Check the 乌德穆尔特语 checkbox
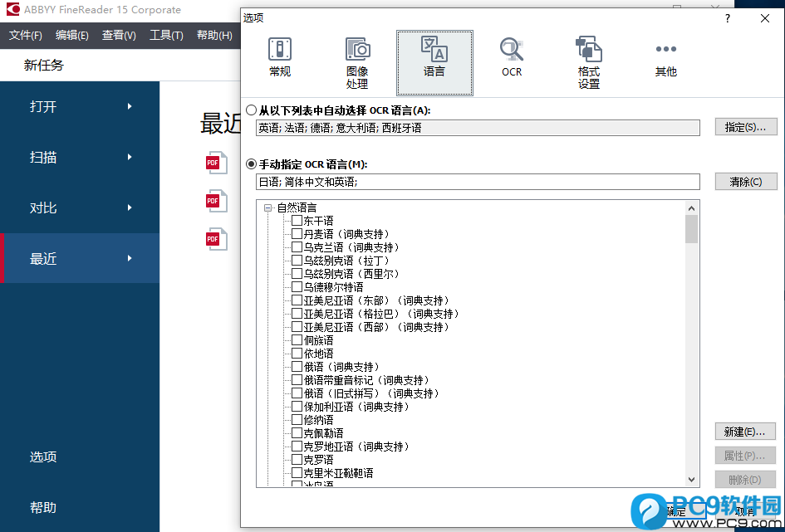 click(297, 287)
